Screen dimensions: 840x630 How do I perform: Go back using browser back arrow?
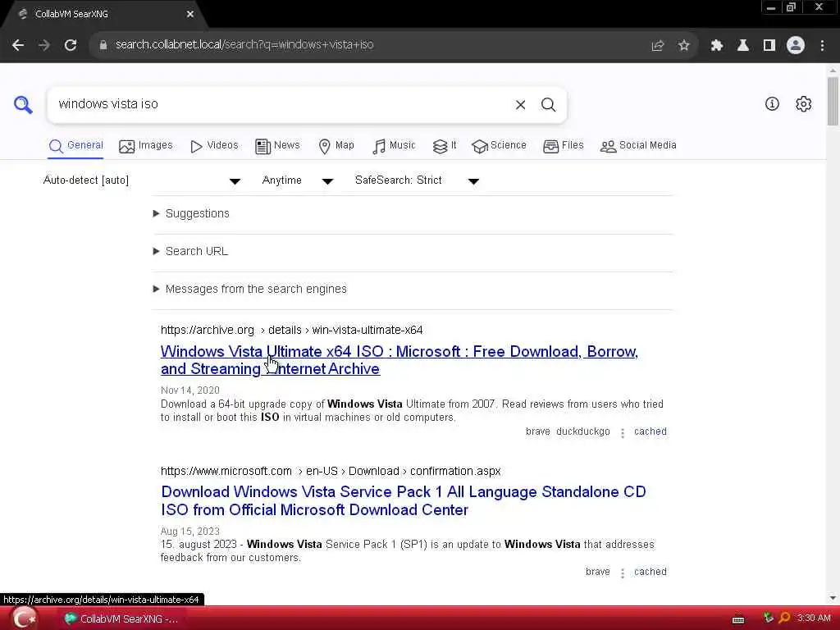point(18,45)
